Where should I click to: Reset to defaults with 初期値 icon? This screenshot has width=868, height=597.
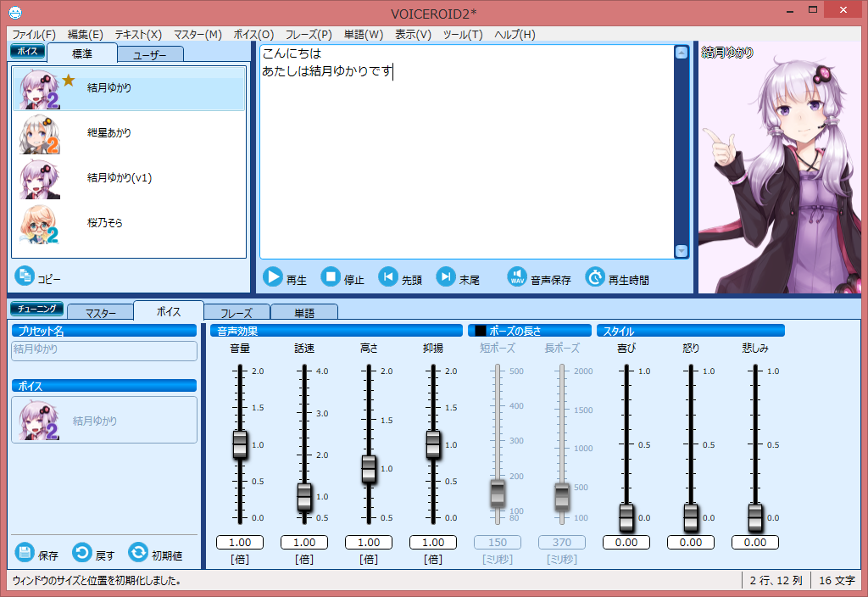click(138, 552)
